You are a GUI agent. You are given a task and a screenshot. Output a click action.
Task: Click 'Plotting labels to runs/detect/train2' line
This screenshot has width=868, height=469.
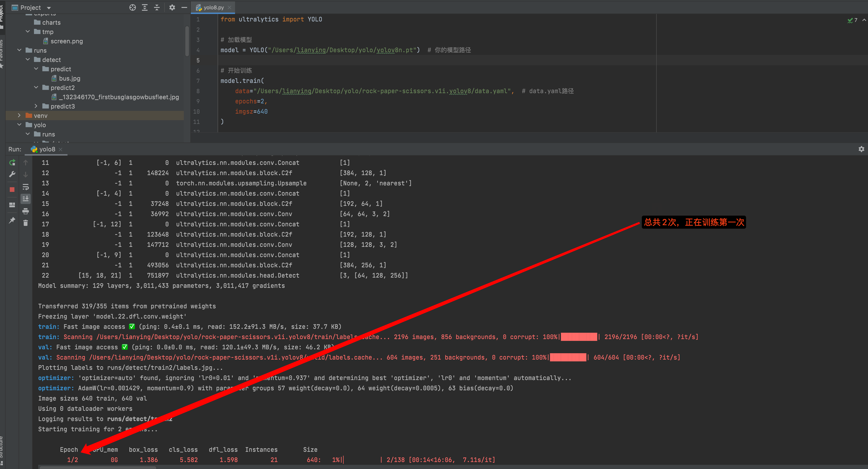[130, 367]
